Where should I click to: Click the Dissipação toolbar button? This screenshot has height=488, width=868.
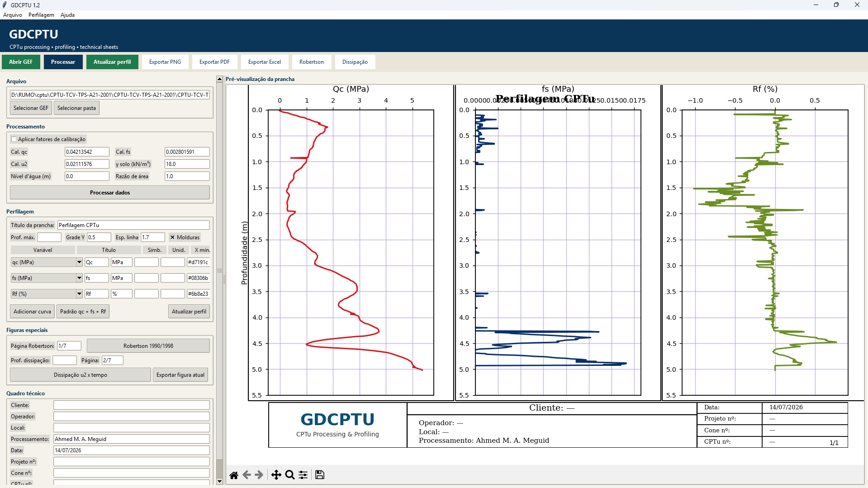[x=355, y=62]
